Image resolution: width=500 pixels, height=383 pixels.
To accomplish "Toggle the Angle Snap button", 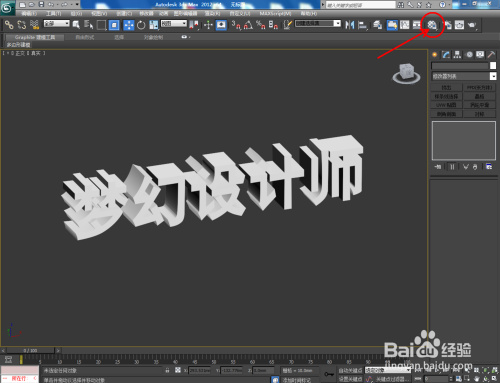I will point(248,25).
